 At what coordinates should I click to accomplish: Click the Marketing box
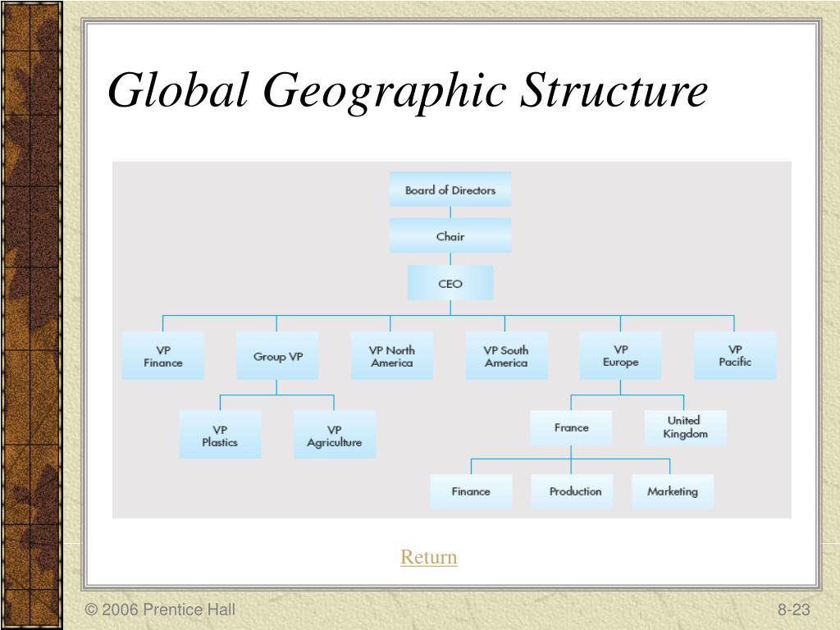pyautogui.click(x=673, y=491)
